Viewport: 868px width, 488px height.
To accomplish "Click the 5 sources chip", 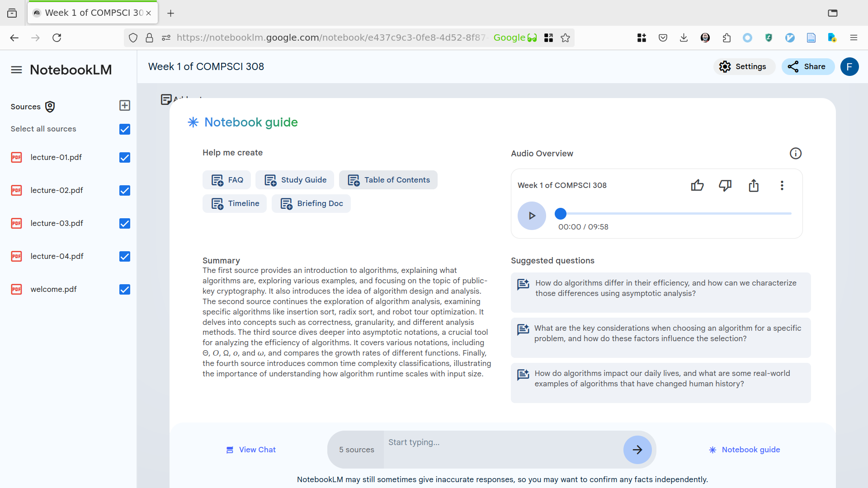I will tap(356, 450).
